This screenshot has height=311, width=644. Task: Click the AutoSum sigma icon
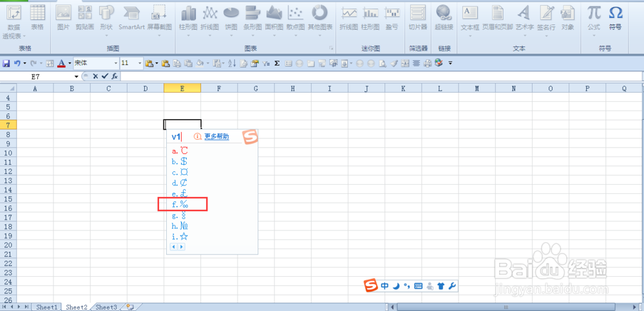pos(277,63)
